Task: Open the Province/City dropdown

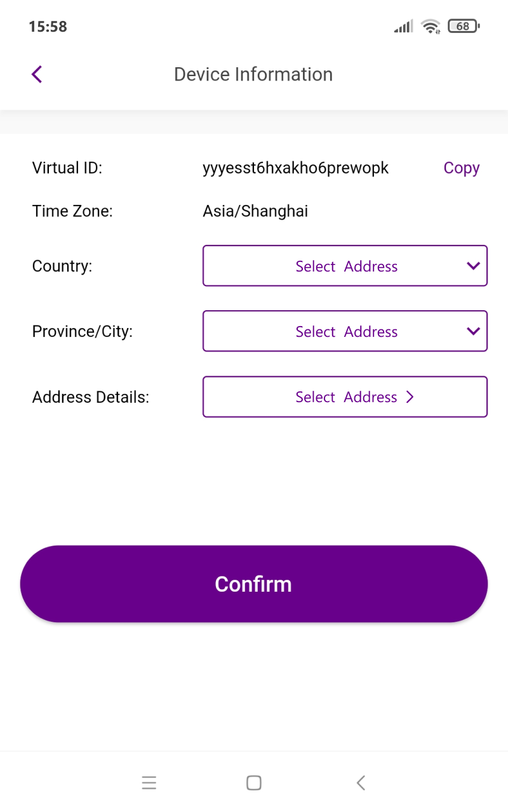Action: click(345, 331)
